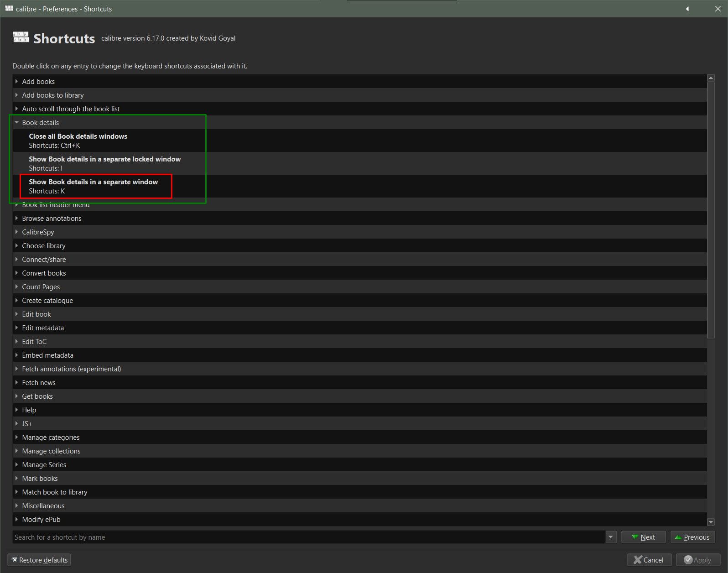728x573 pixels.
Task: Click the Miscellaneous category row
Action: [x=360, y=505]
